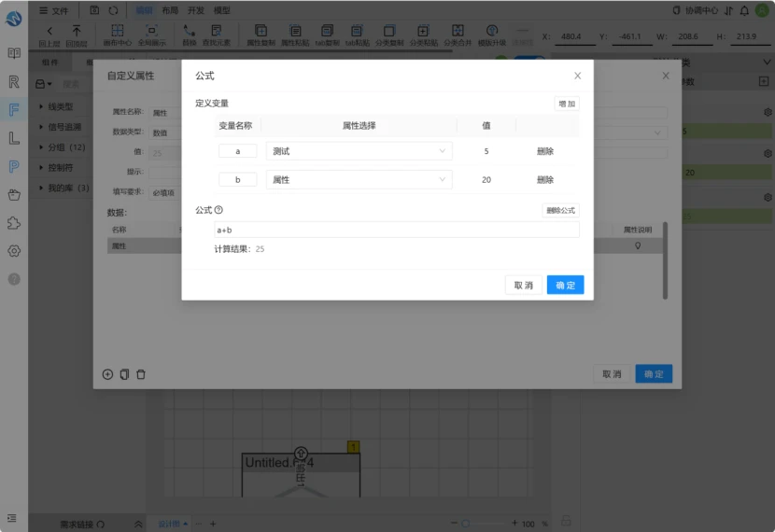
Task: Click the help icon beside 公式 label
Action: [218, 210]
